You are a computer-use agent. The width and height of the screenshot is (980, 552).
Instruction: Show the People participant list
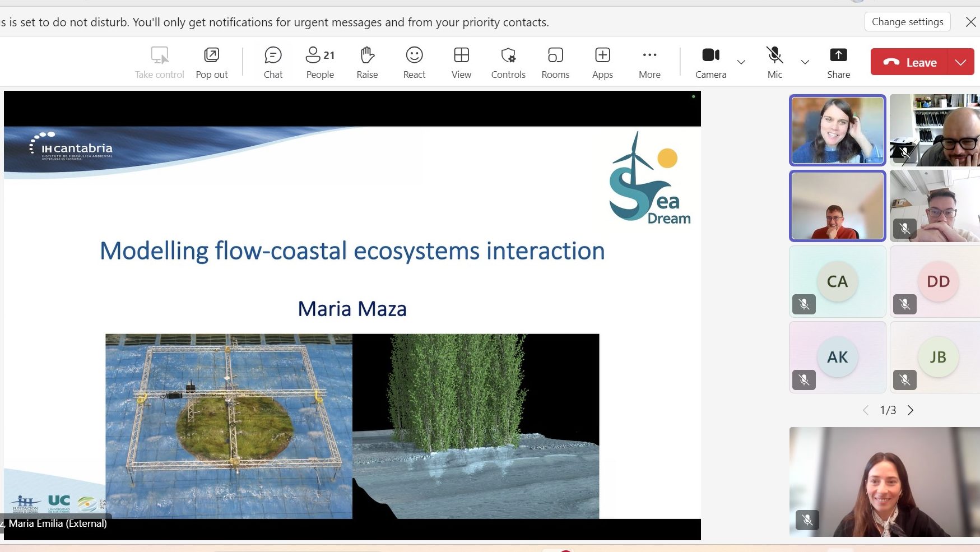(x=320, y=62)
